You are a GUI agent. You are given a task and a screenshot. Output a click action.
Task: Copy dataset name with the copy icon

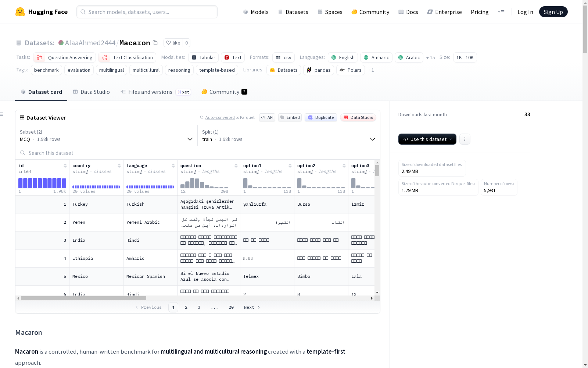(155, 43)
